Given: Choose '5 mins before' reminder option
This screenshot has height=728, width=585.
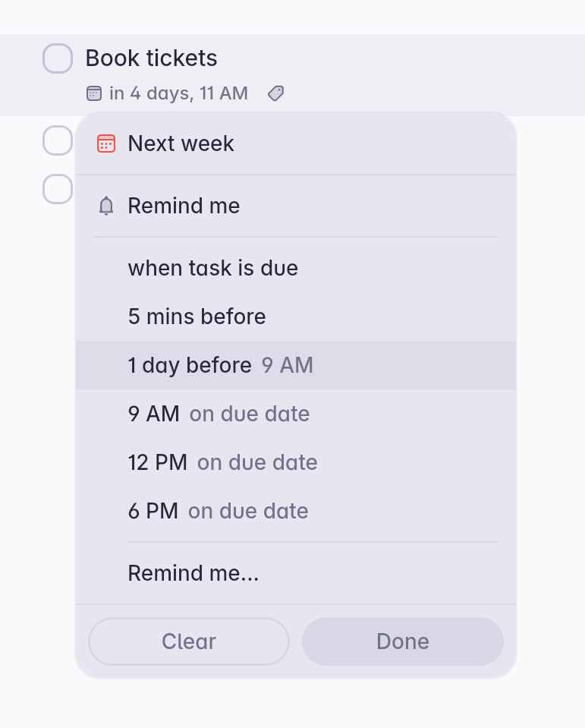Looking at the screenshot, I should pos(197,317).
